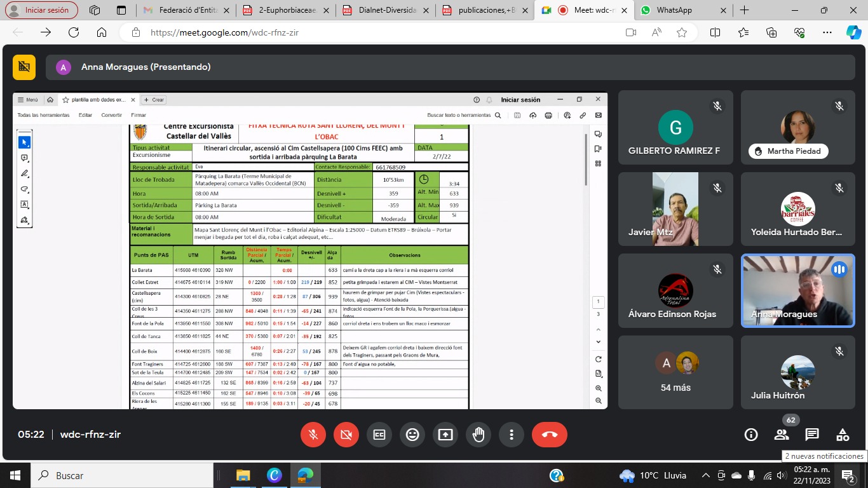Image resolution: width=868 pixels, height=488 pixels.
Task: Open Menú in the shared Acrobat window
Action: point(28,100)
